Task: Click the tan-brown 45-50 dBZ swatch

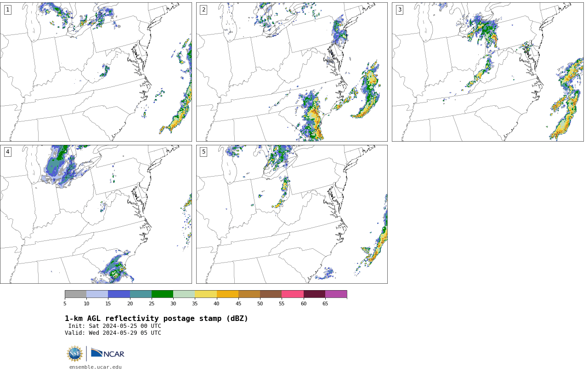Action: tap(249, 294)
